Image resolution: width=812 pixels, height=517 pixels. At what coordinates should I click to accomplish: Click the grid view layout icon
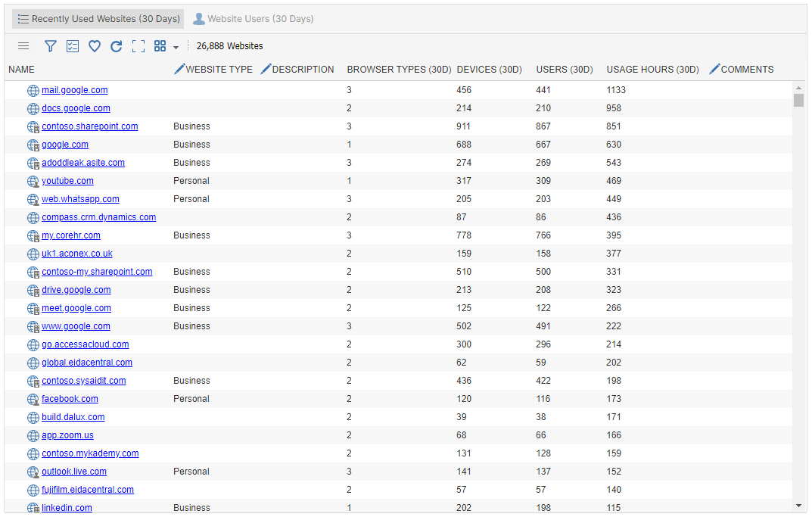click(160, 46)
